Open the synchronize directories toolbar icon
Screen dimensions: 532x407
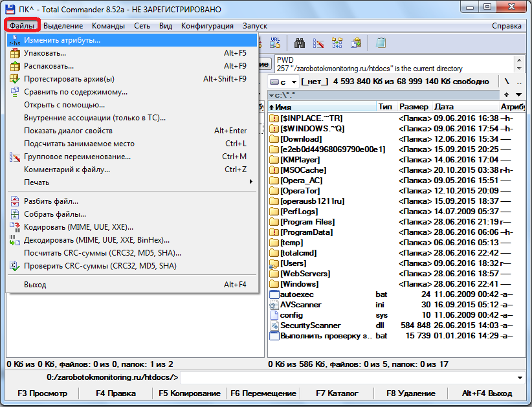coord(337,43)
